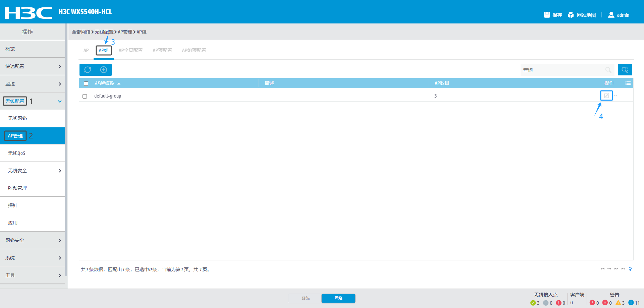Toggle the select-all header checkbox
This screenshot has height=308, width=644.
86,84
